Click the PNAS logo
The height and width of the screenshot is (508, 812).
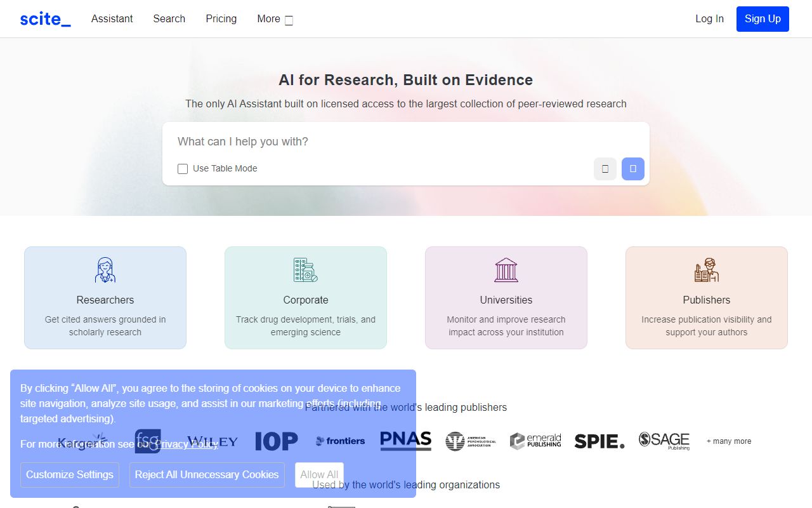405,439
